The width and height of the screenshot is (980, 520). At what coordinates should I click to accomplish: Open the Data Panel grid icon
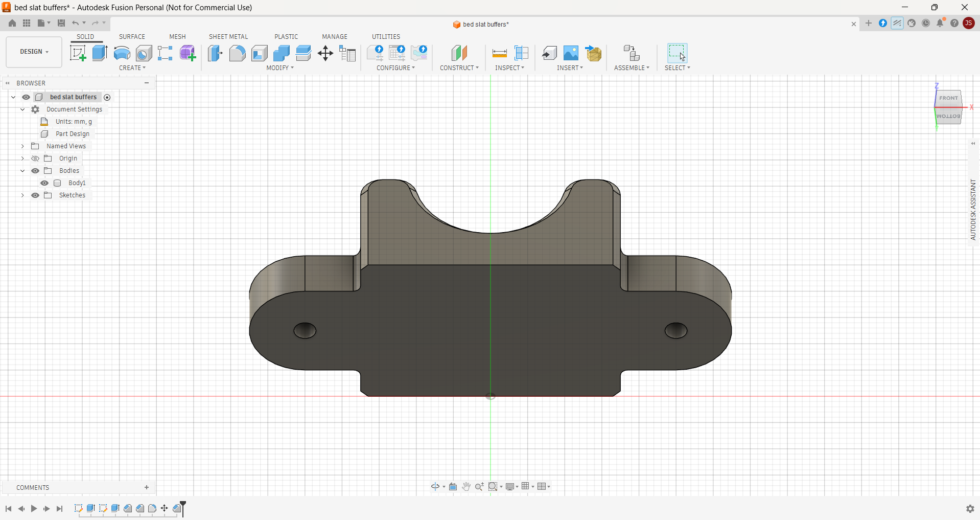[27, 23]
